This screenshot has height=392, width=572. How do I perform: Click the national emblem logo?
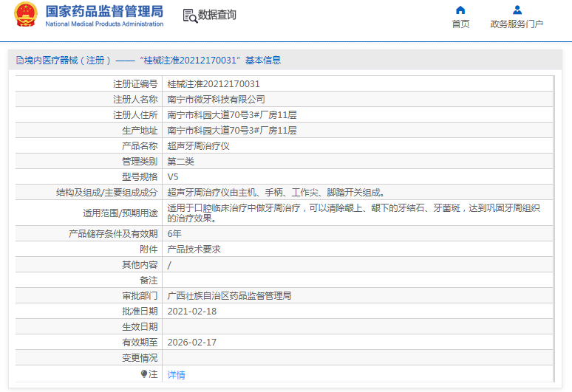pyautogui.click(x=26, y=16)
